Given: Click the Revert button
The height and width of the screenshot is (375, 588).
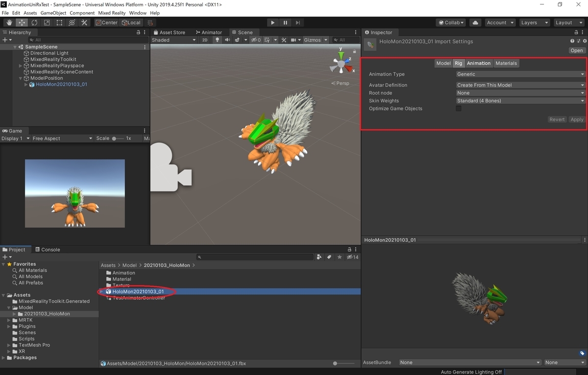Looking at the screenshot, I should pos(557,119).
